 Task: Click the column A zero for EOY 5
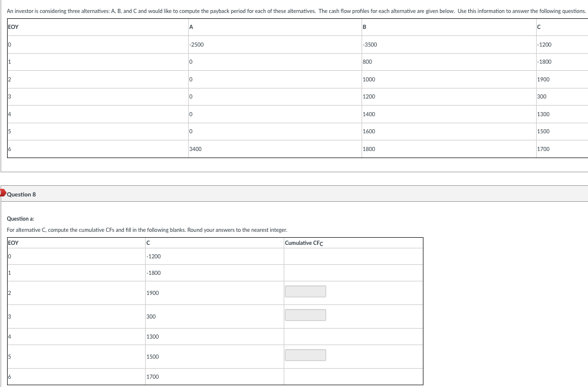click(191, 131)
